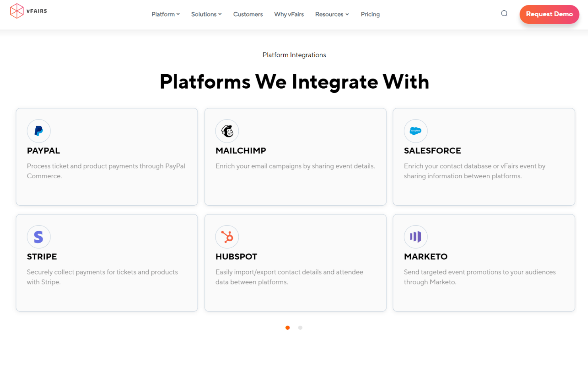This screenshot has height=392, width=588.
Task: Click the Stripe S icon
Action: click(39, 237)
